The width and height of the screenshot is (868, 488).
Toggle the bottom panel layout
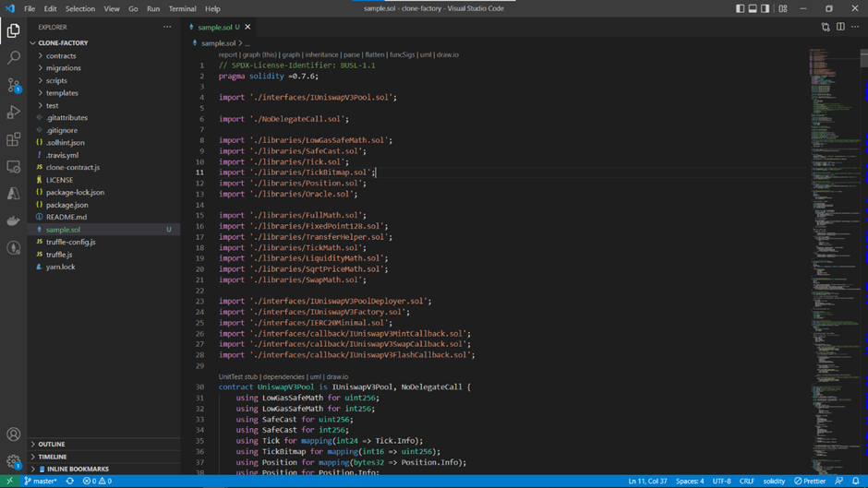coord(753,8)
